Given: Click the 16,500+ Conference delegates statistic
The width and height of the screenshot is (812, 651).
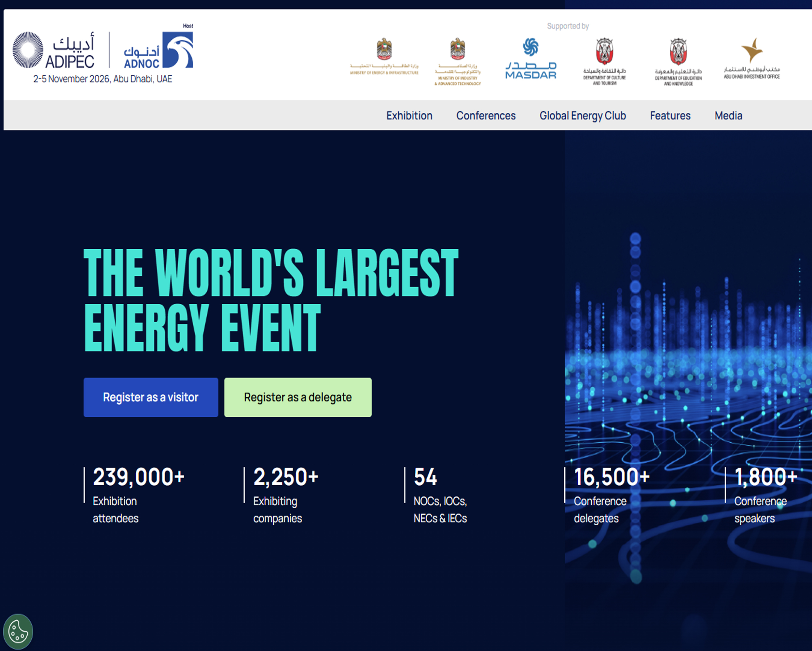Looking at the screenshot, I should 611,494.
